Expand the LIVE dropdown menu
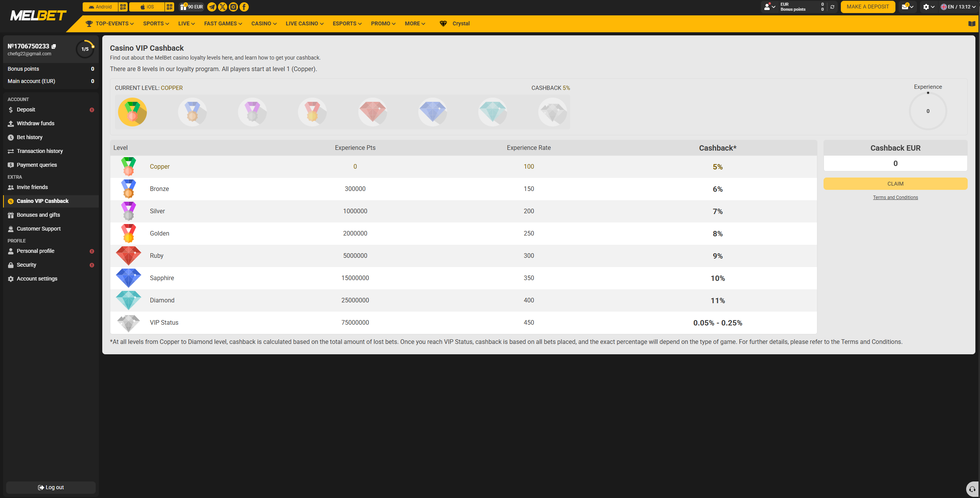This screenshot has width=980, height=498. tap(186, 24)
